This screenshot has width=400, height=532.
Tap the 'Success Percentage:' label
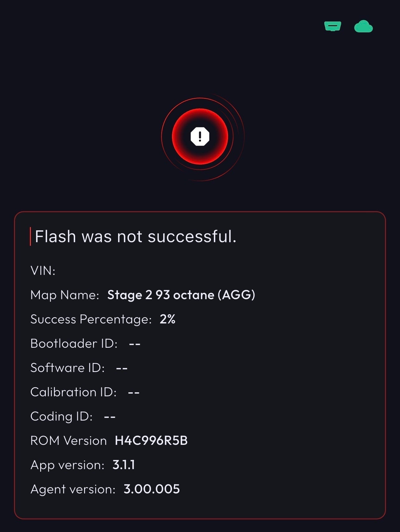pyautogui.click(x=91, y=319)
